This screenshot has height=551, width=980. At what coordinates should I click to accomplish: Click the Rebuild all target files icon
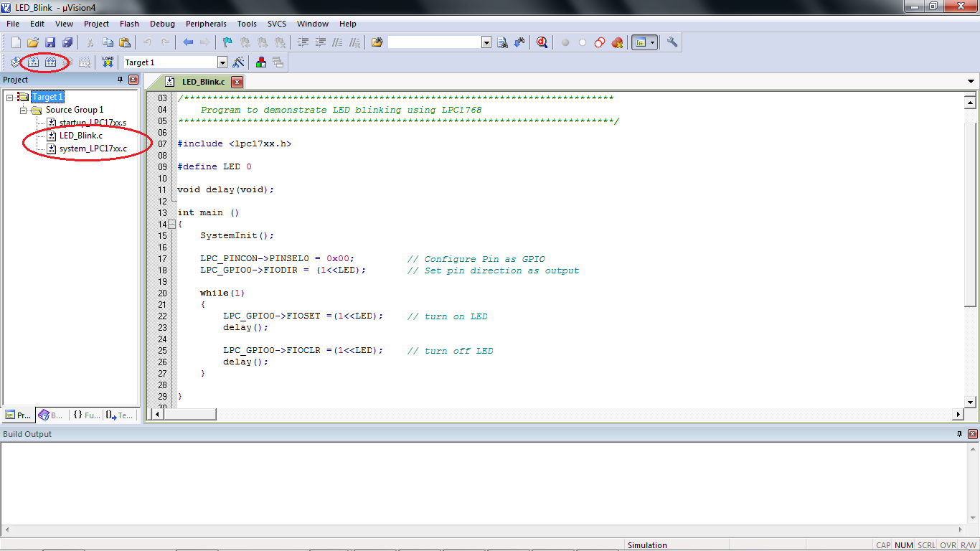[x=50, y=62]
